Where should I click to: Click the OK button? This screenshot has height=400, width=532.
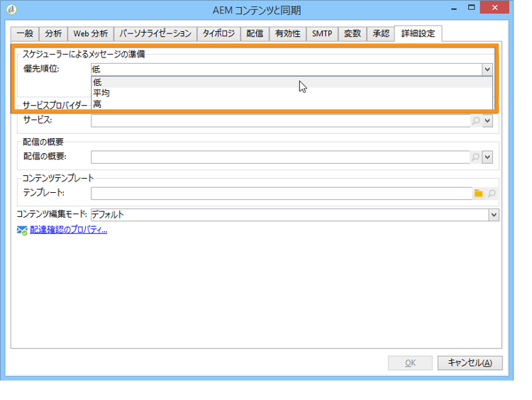(x=410, y=363)
